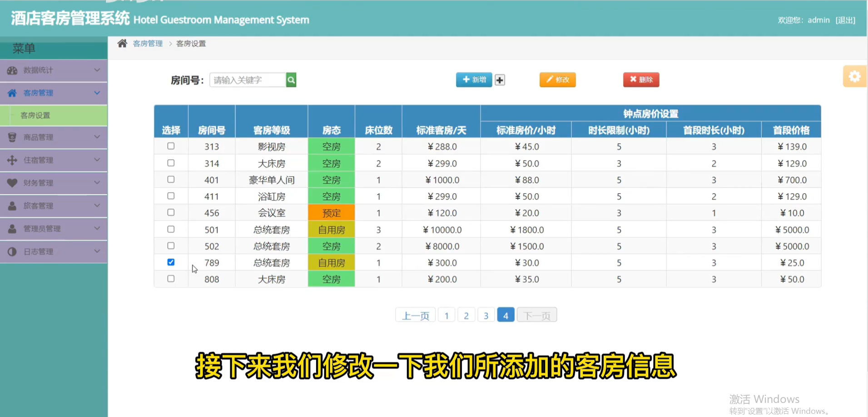Click the 修改 edit button
The height and width of the screenshot is (417, 868).
coord(557,80)
